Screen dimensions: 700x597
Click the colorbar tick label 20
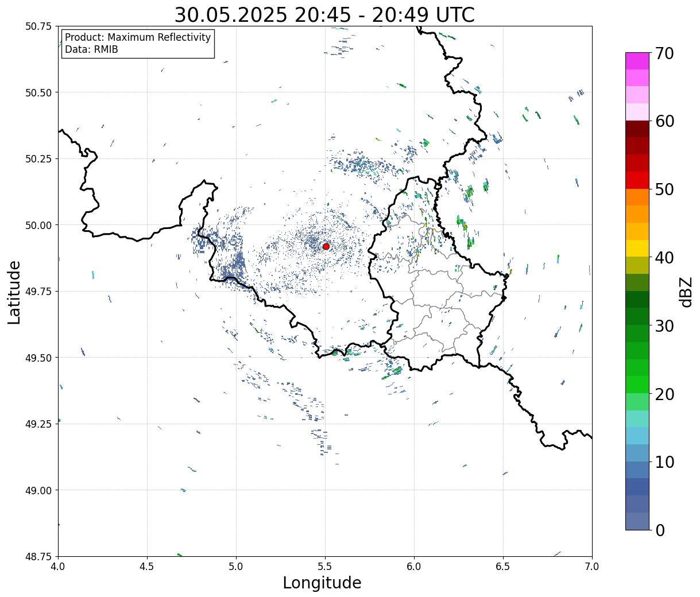(x=664, y=394)
